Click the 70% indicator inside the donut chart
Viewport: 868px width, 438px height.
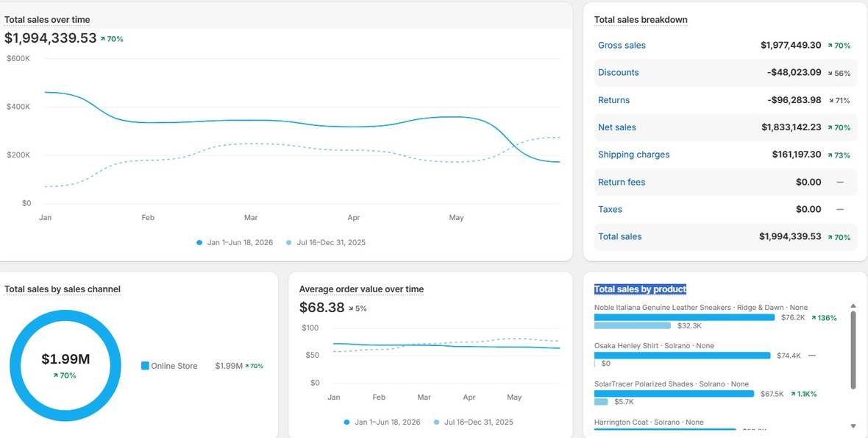[65, 375]
